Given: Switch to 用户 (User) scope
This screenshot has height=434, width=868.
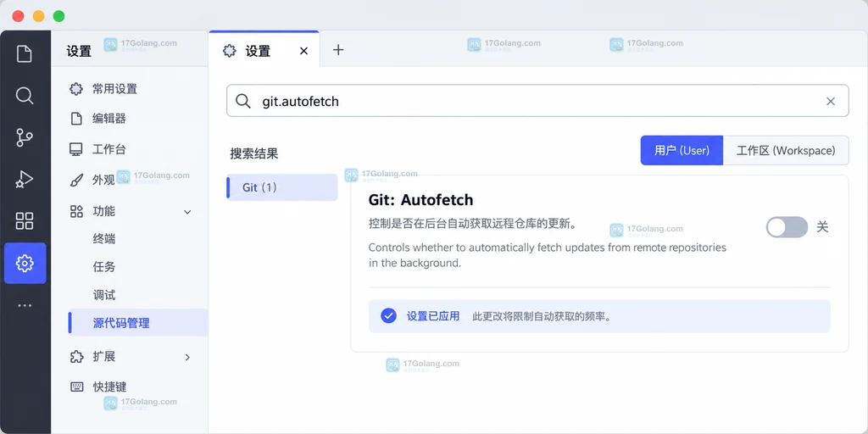Looking at the screenshot, I should [x=682, y=151].
